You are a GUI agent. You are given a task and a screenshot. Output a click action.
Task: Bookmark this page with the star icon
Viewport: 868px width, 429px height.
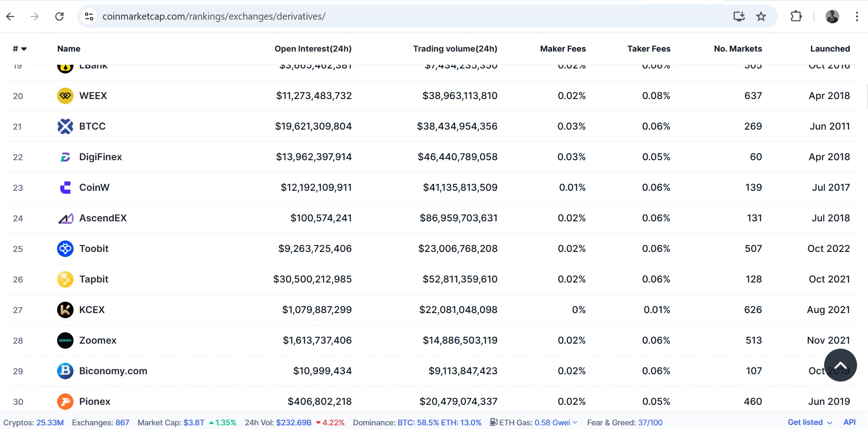[x=761, y=16]
